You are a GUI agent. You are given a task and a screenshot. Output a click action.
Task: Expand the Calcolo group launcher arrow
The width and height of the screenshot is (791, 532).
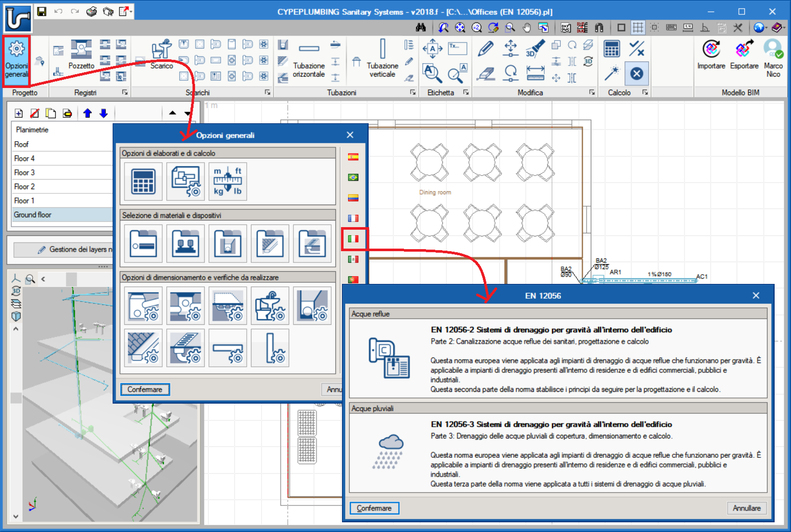point(645,93)
